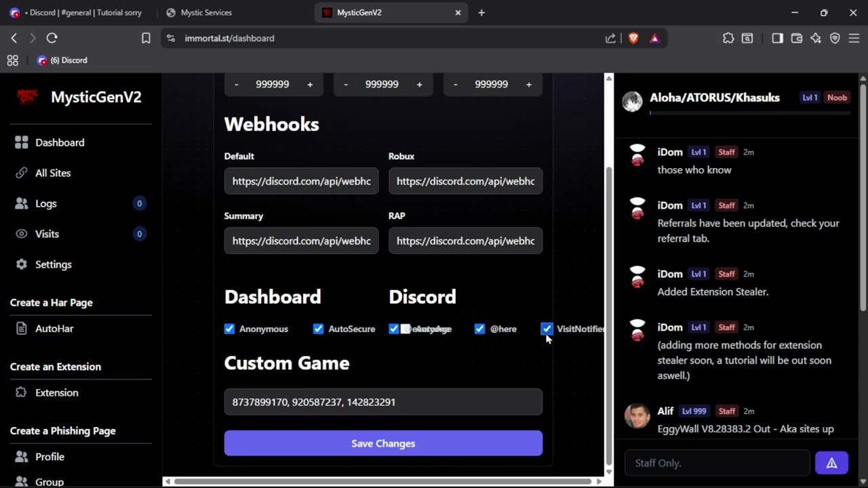Image resolution: width=868 pixels, height=488 pixels.
Task: Toggle the browser sidebar panel icon
Action: click(x=777, y=39)
